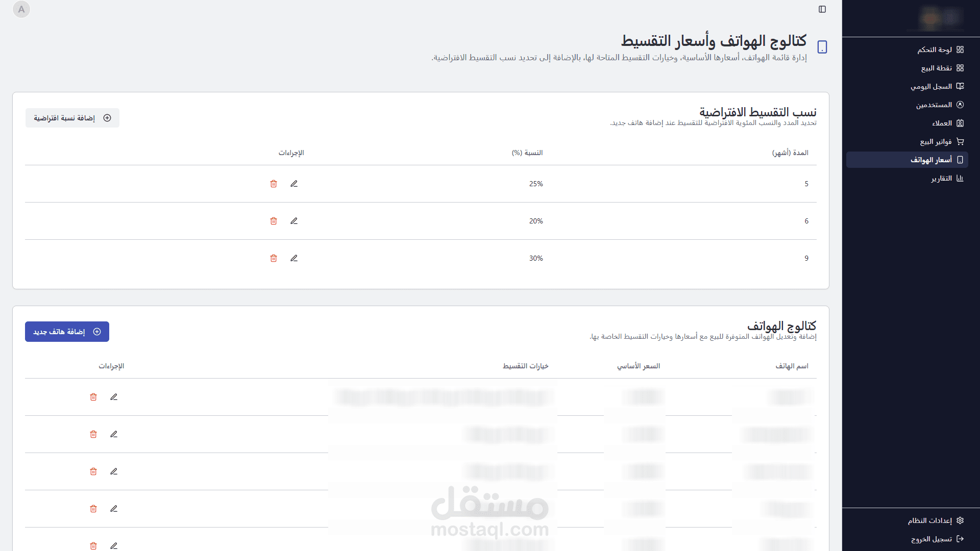Delete the 30% installment rate row
Image resolution: width=980 pixels, height=551 pixels.
pos(274,258)
